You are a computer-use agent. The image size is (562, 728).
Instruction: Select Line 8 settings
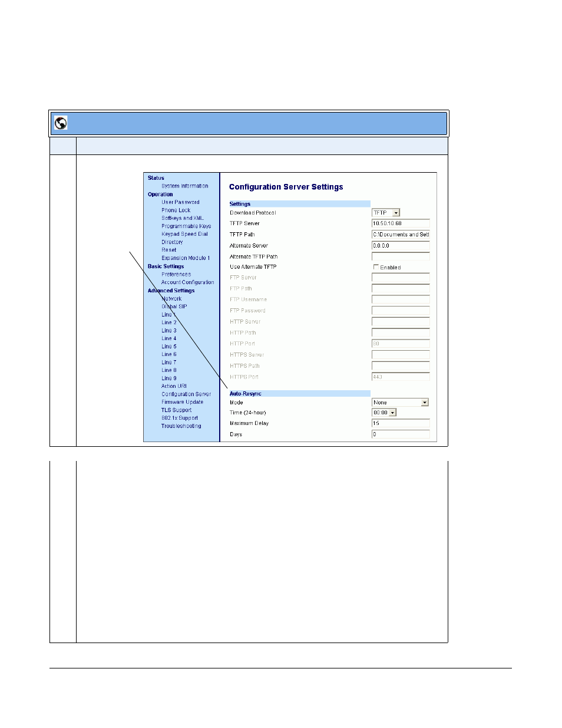[x=169, y=370]
